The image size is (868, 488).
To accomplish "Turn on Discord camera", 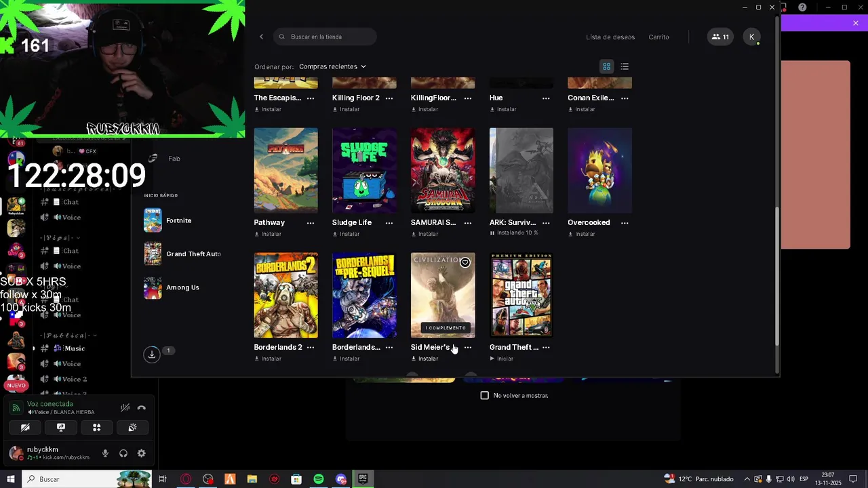I will tap(25, 428).
